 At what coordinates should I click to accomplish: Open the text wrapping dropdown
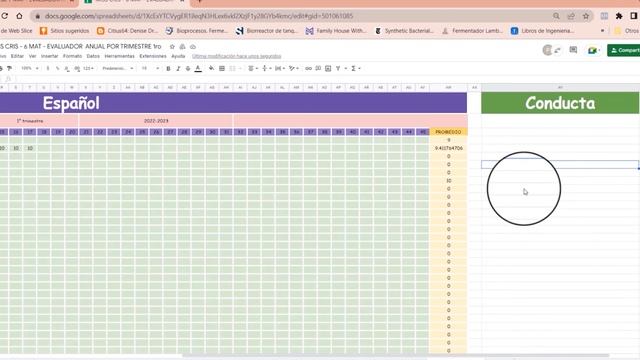tap(280, 69)
